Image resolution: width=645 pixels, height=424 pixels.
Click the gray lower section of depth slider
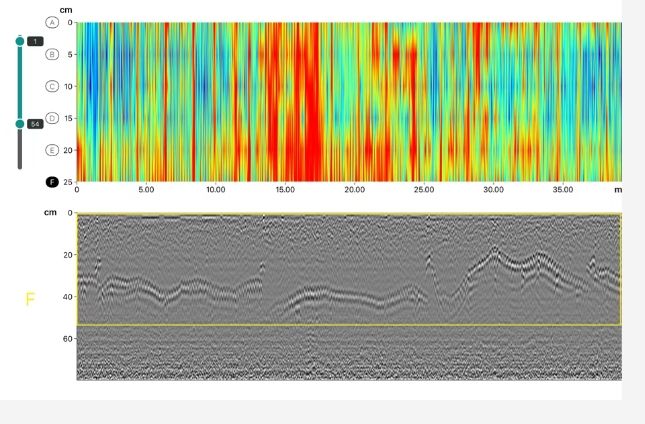(x=19, y=150)
